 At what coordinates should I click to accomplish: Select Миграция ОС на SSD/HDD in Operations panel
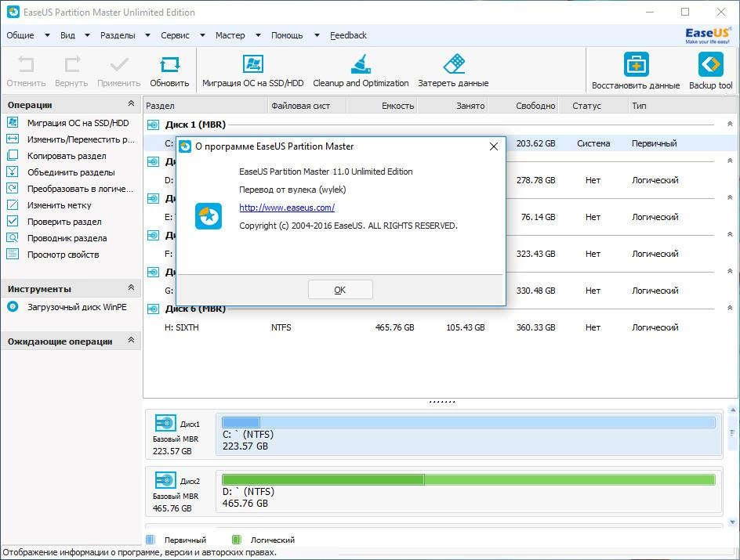(78, 123)
